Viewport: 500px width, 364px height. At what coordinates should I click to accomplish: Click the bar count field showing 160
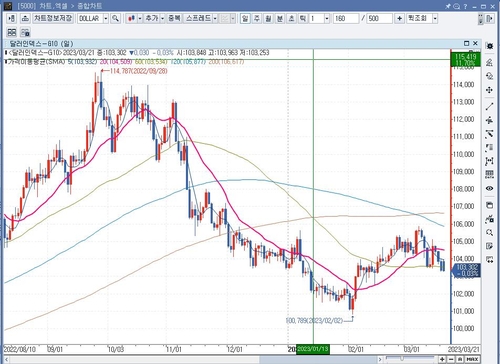click(346, 18)
